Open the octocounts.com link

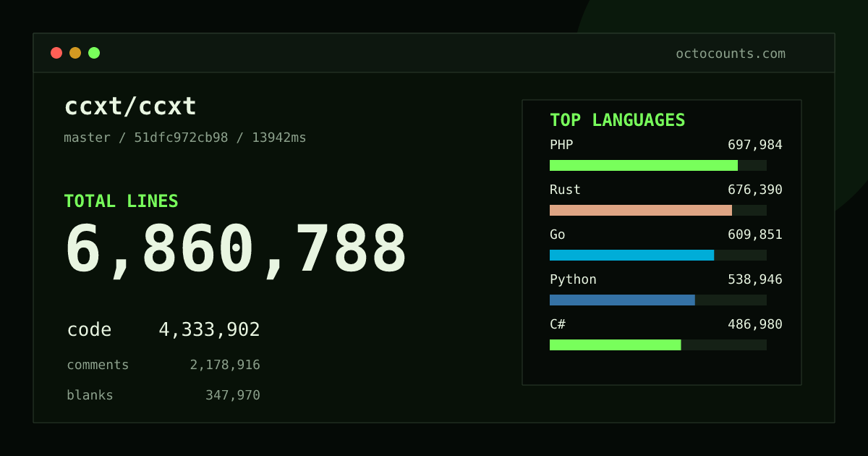pos(731,54)
